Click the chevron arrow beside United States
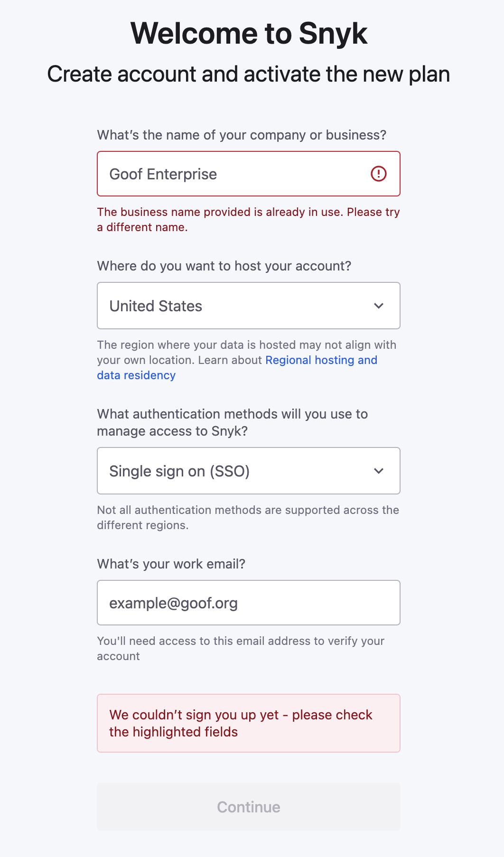This screenshot has height=857, width=504. [x=378, y=306]
